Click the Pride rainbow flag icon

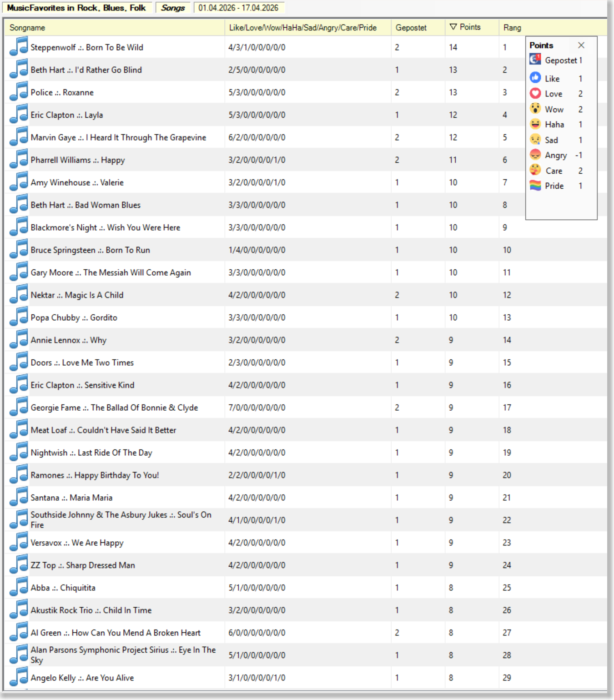click(535, 186)
